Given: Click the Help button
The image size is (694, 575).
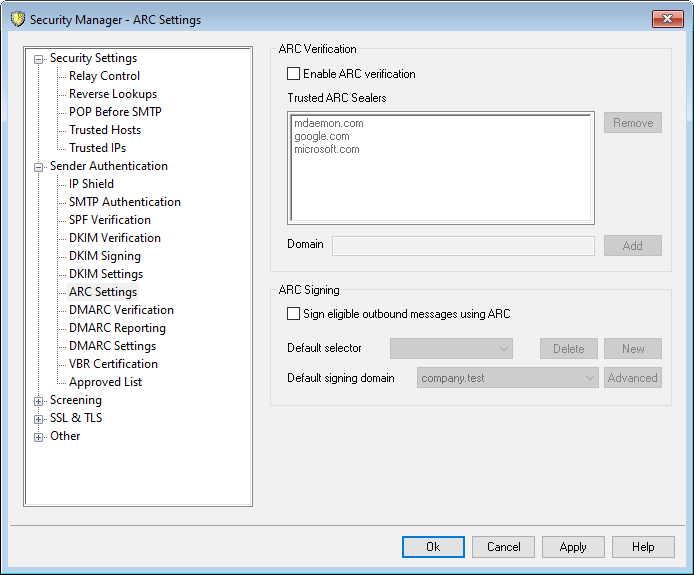Looking at the screenshot, I should 643,547.
